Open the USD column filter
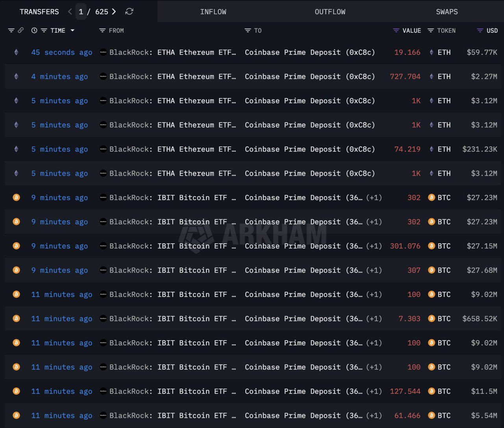The width and height of the screenshot is (504, 428). click(x=480, y=30)
